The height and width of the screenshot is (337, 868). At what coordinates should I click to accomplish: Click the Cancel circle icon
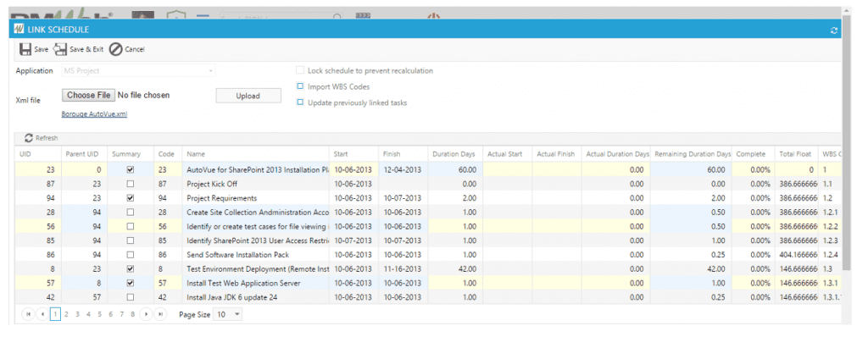[x=115, y=49]
